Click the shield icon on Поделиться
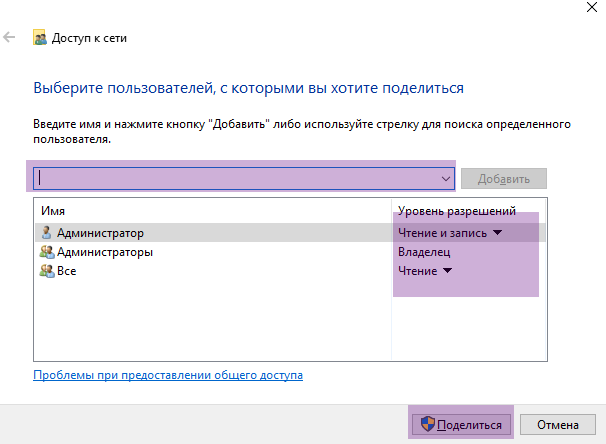Image resolution: width=606 pixels, height=444 pixels. 427,424
